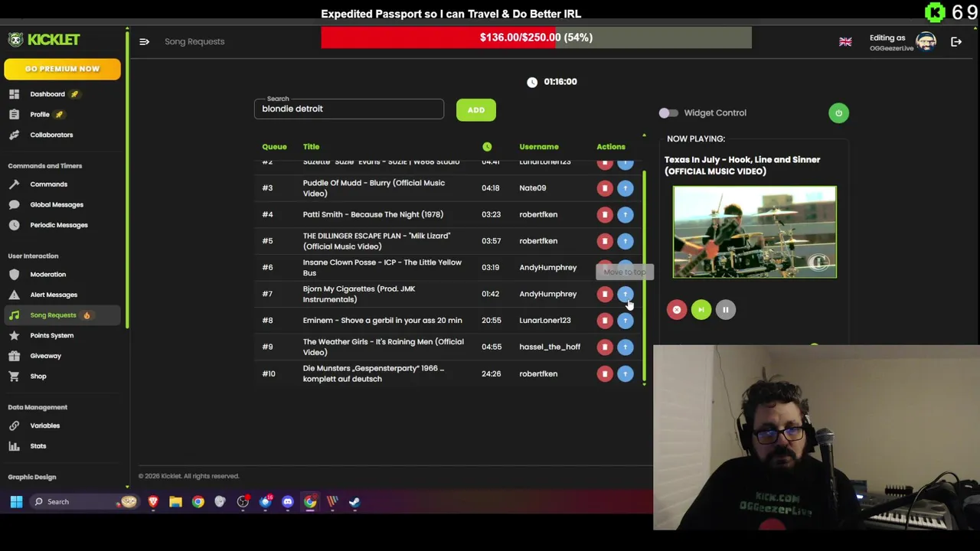The image size is (980, 551).
Task: Focus the song Search input field
Action: 349,109
